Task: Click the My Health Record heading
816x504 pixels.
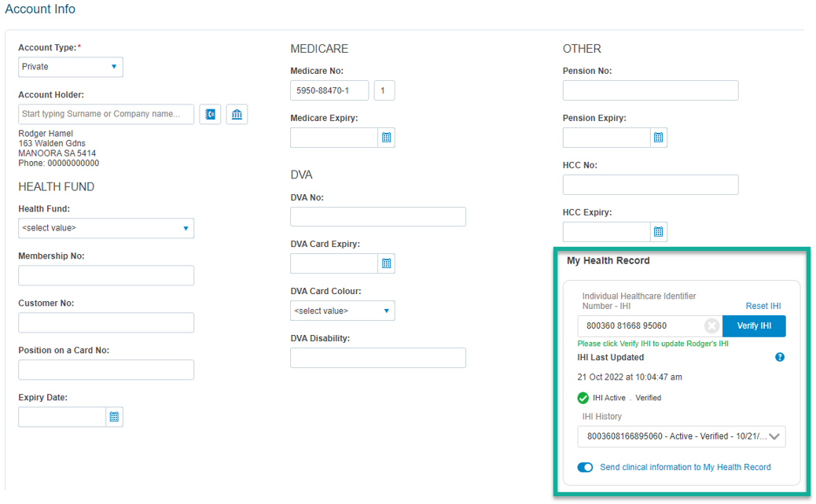Action: [x=608, y=261]
